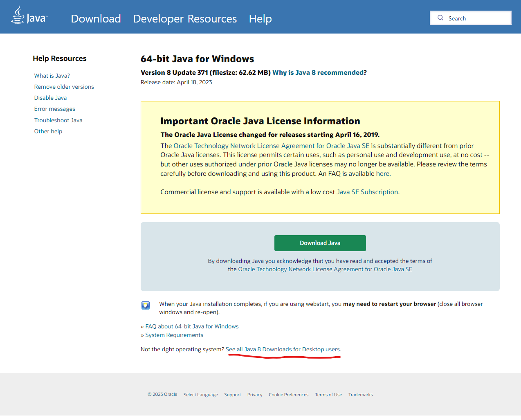Click the '© 2023 Oracle' footer text
This screenshot has height=420, width=521.
click(x=162, y=395)
